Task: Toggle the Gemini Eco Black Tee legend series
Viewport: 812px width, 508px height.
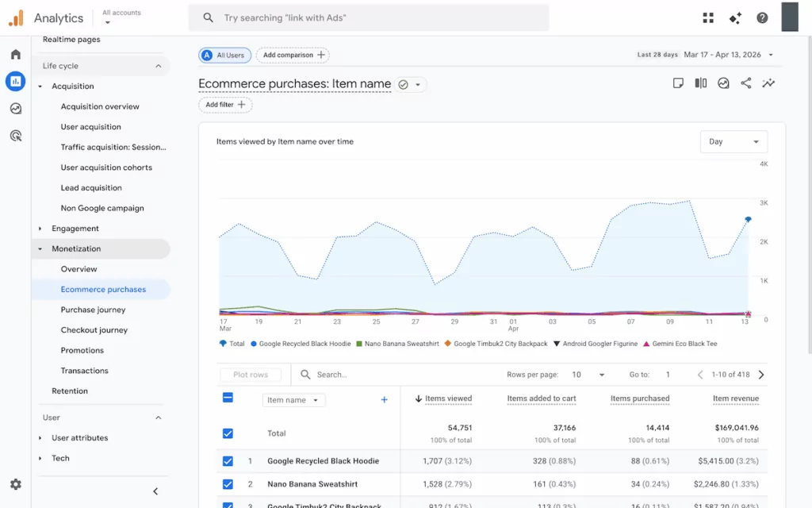Action: 680,344
